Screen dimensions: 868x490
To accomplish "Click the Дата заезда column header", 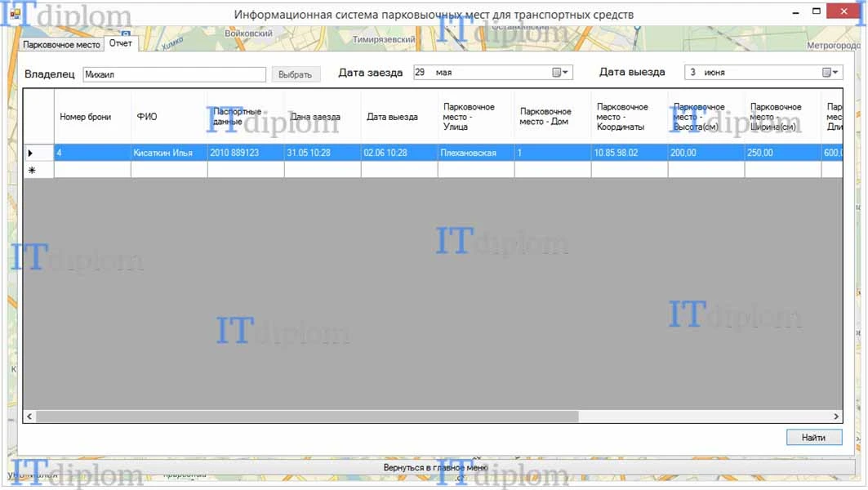I will coord(323,117).
